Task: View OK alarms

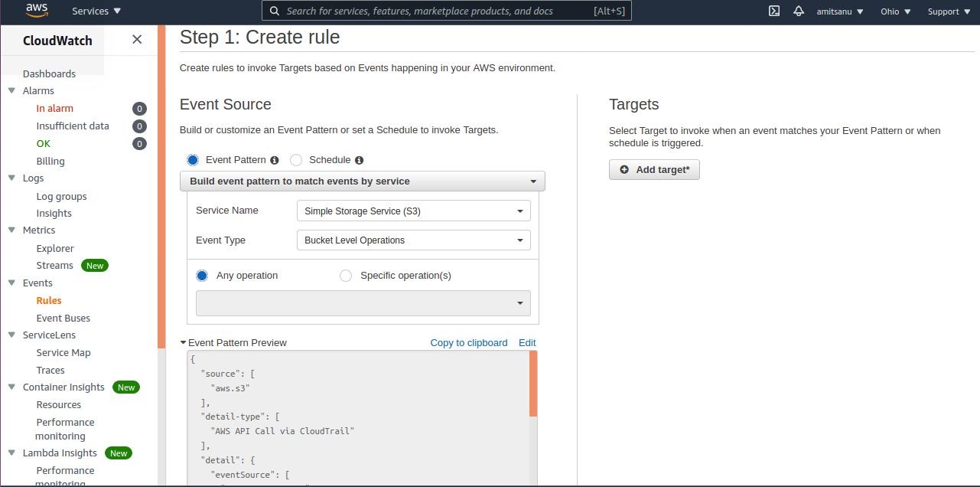Action: (43, 144)
